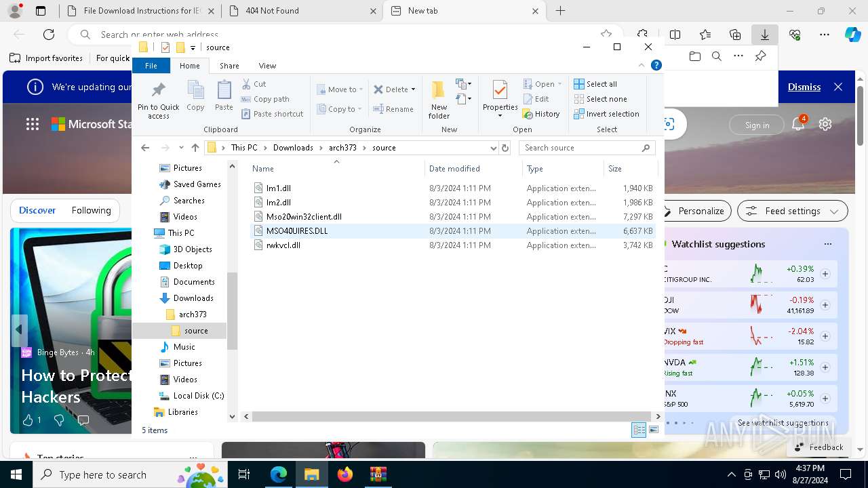Open the Discover feed tab
The height and width of the screenshot is (488, 868).
tap(37, 210)
